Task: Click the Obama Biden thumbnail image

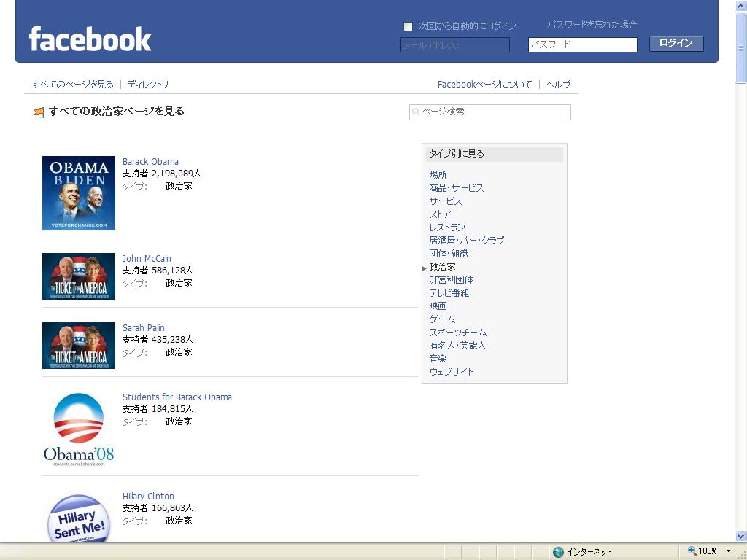Action: [x=79, y=192]
